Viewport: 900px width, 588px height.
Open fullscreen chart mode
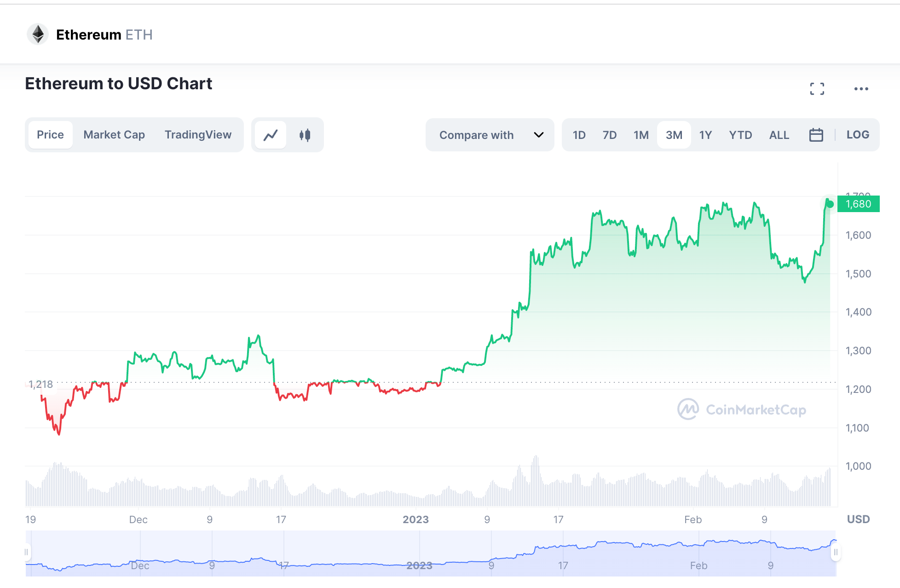coord(817,89)
